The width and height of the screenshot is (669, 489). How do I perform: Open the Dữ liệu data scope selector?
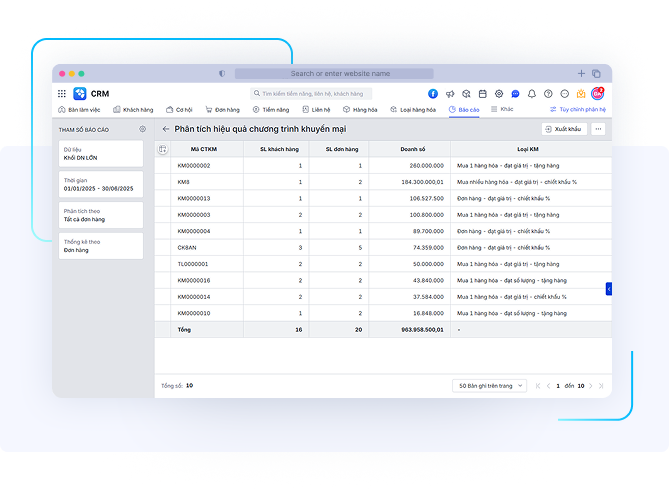pyautogui.click(x=100, y=153)
